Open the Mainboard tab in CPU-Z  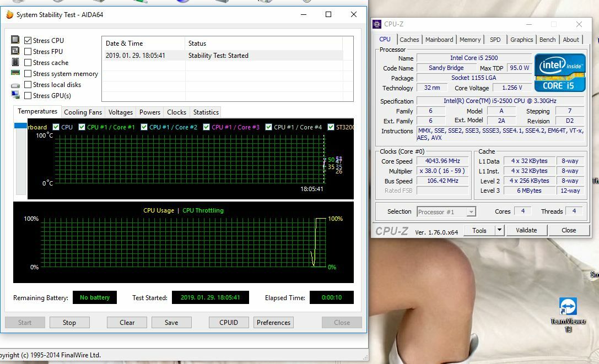[x=439, y=40]
